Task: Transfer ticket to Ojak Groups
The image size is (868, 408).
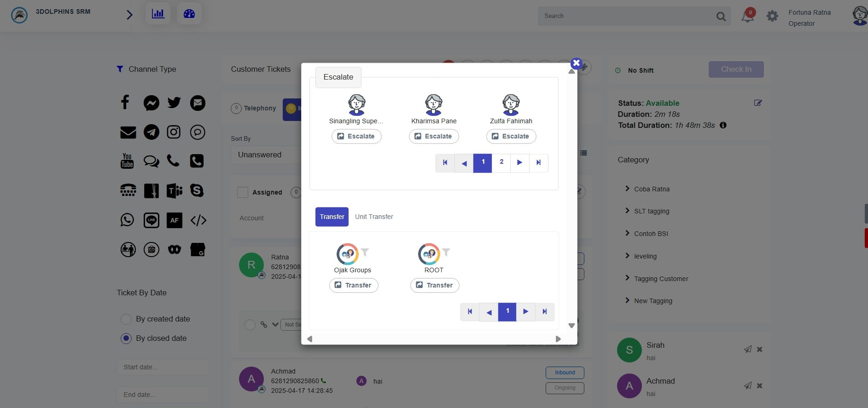Action: (x=353, y=285)
